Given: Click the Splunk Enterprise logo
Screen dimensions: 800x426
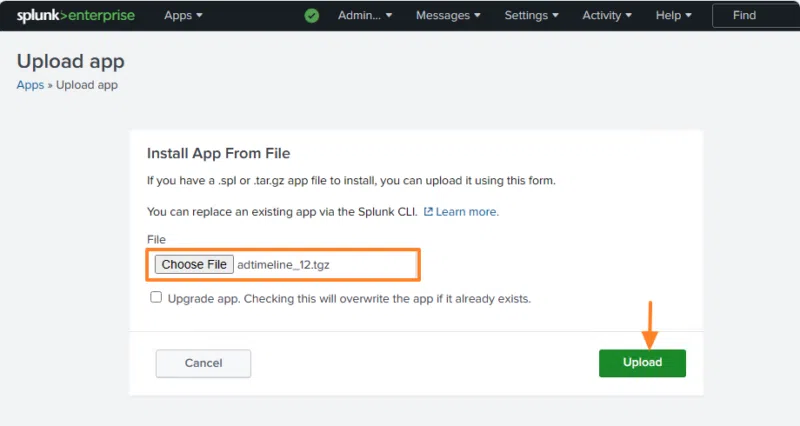Looking at the screenshot, I should click(x=75, y=15).
